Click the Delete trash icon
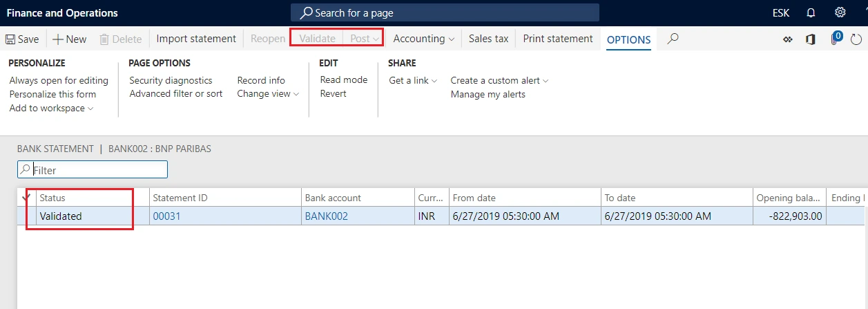 click(104, 39)
